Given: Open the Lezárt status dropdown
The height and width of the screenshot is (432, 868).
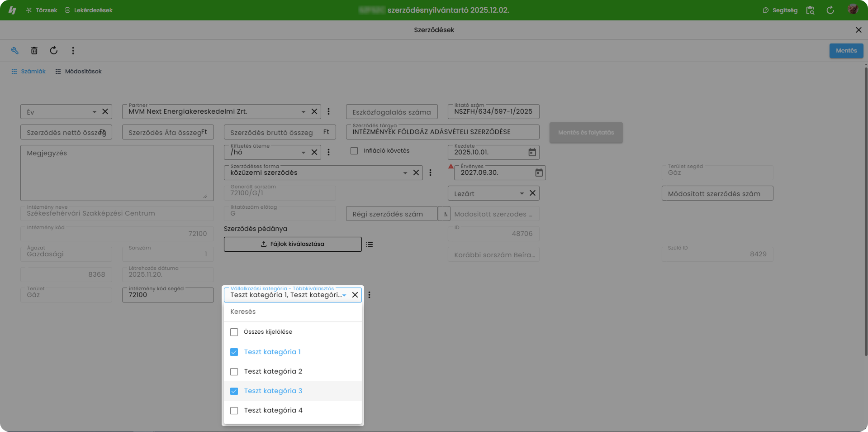Looking at the screenshot, I should tap(521, 193).
